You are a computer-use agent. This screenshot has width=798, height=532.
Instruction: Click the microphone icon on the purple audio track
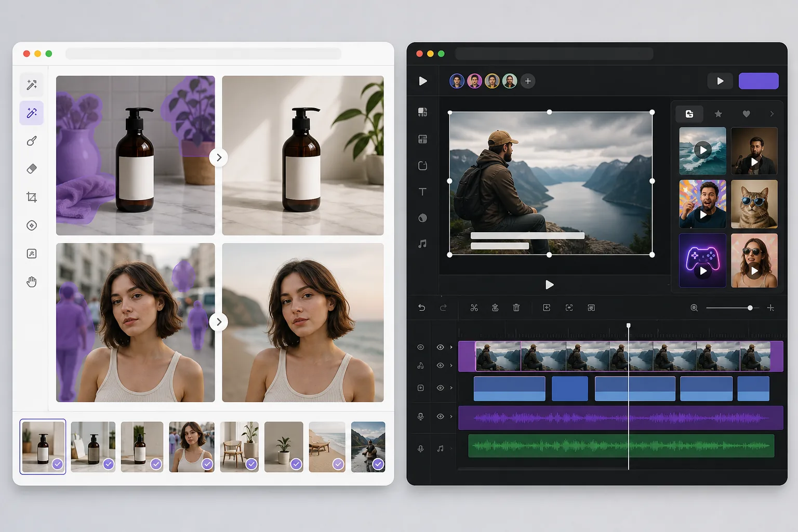[421, 416]
